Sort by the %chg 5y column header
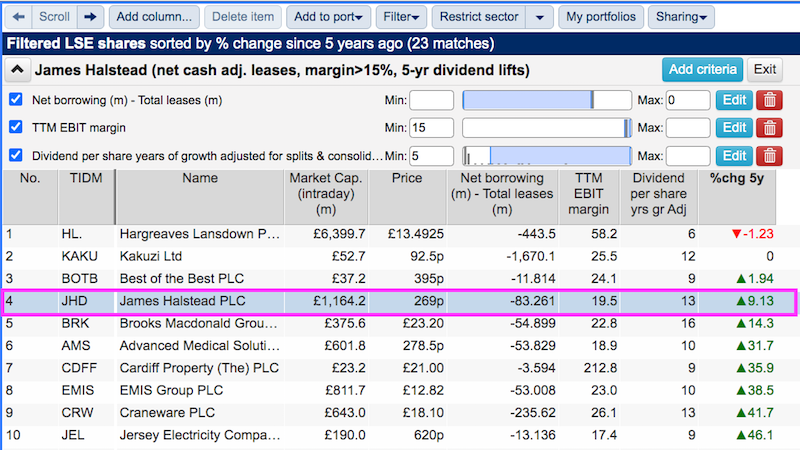 tap(737, 196)
